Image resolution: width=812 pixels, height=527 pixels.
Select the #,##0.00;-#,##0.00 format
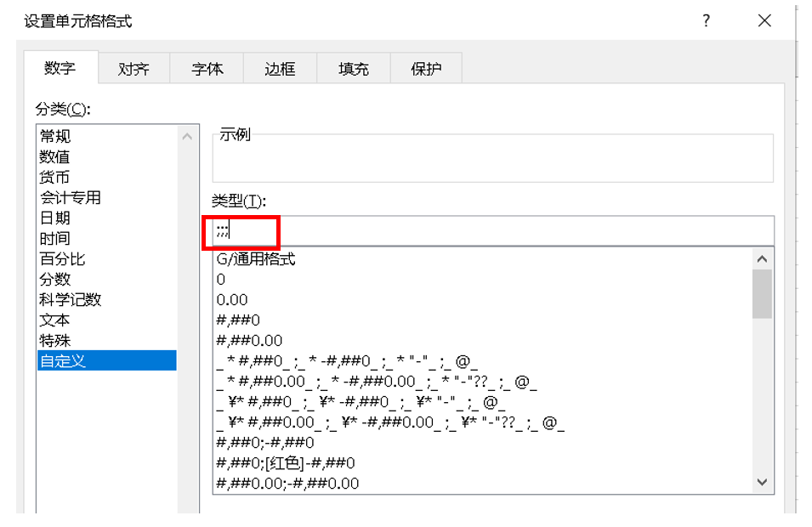point(483,484)
